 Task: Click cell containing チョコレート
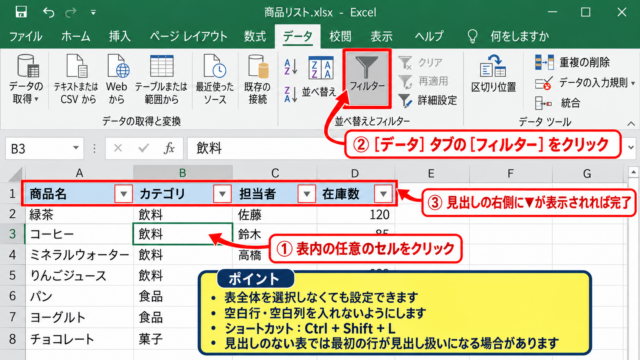tap(79, 339)
